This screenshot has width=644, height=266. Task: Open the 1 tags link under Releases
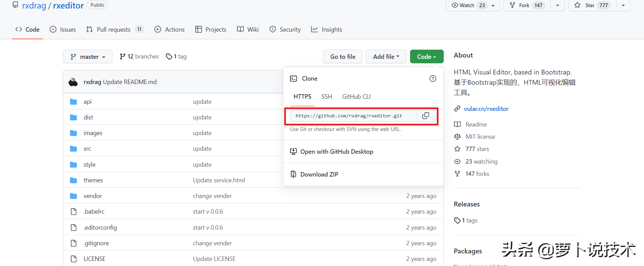coord(466,220)
